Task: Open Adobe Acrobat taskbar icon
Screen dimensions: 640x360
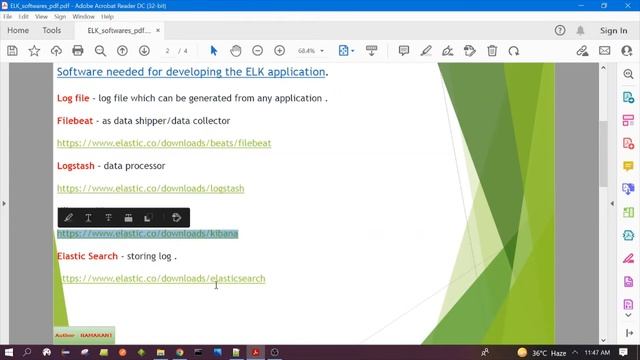Action: 256,352
